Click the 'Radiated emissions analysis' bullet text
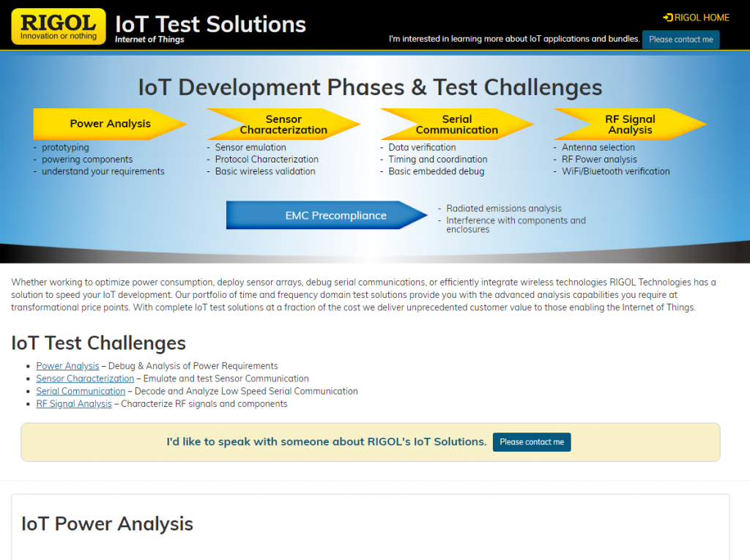 (x=504, y=209)
